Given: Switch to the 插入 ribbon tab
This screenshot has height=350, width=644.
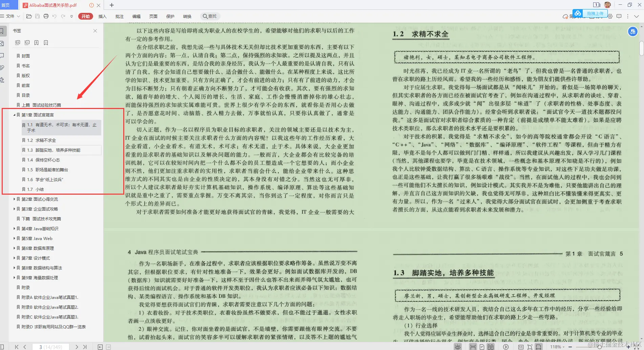Looking at the screenshot, I should (102, 16).
